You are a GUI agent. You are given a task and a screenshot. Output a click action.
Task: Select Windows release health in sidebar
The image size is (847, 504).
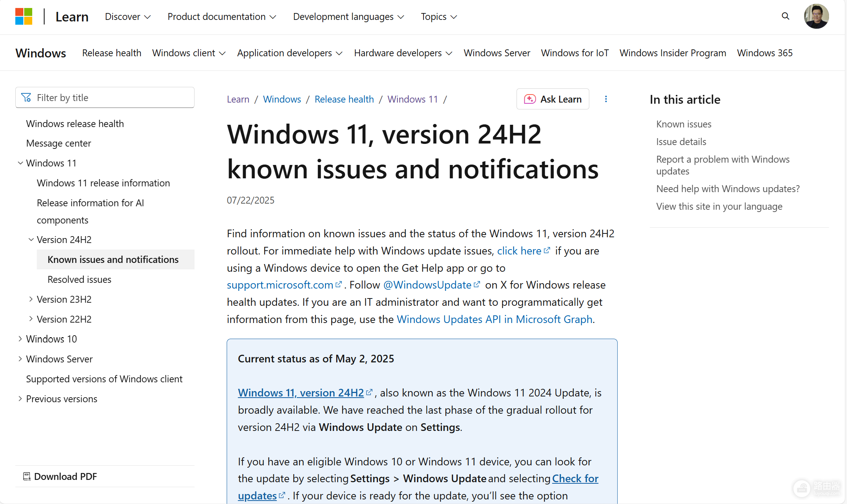click(x=75, y=124)
